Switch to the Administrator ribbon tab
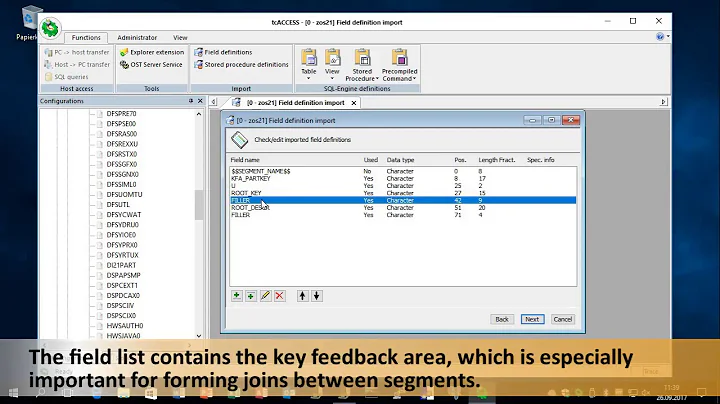The width and height of the screenshot is (720, 404). pyautogui.click(x=137, y=38)
